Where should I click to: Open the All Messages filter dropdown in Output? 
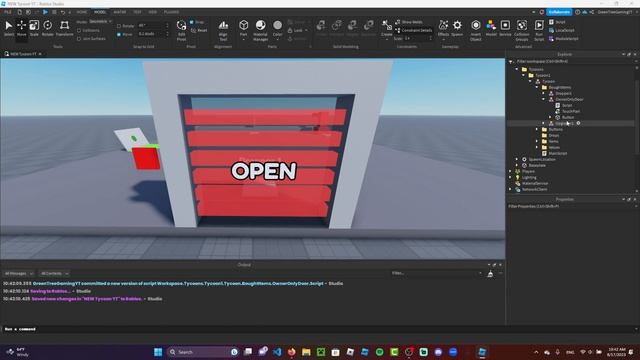tap(18, 273)
